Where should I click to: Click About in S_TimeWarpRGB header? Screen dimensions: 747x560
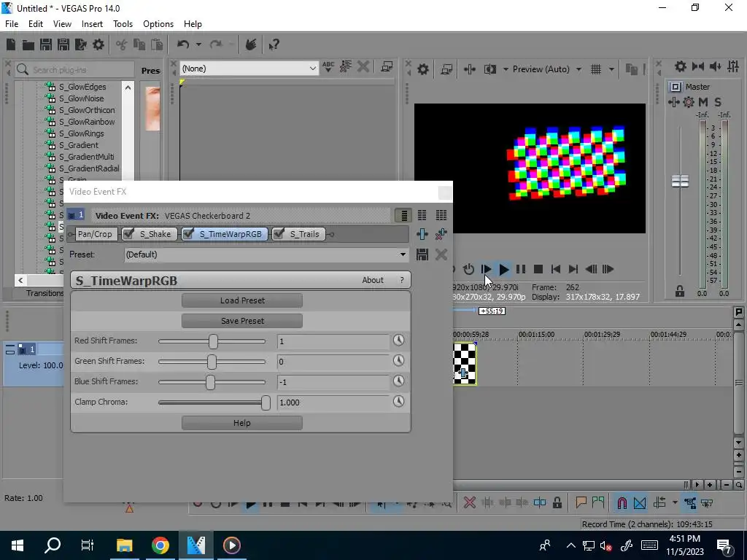click(373, 280)
